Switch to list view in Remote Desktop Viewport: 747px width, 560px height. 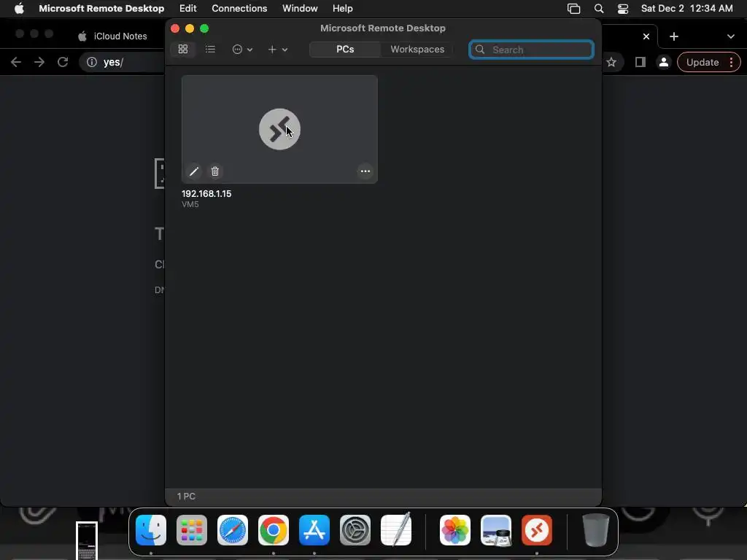coord(210,49)
